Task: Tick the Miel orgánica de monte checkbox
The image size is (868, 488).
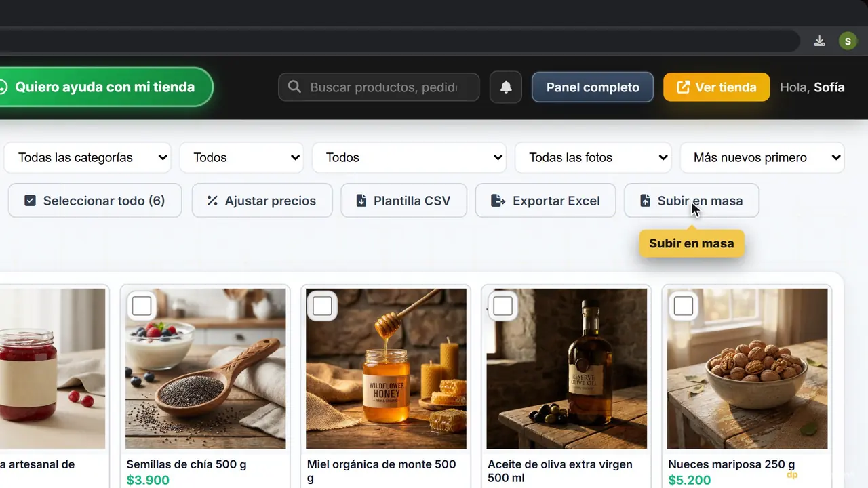Action: point(322,306)
